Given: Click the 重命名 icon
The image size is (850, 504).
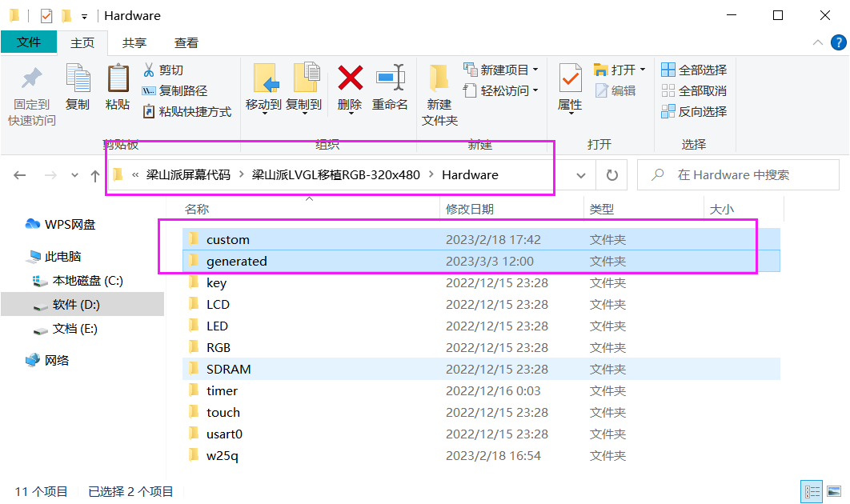Looking at the screenshot, I should 391,78.
